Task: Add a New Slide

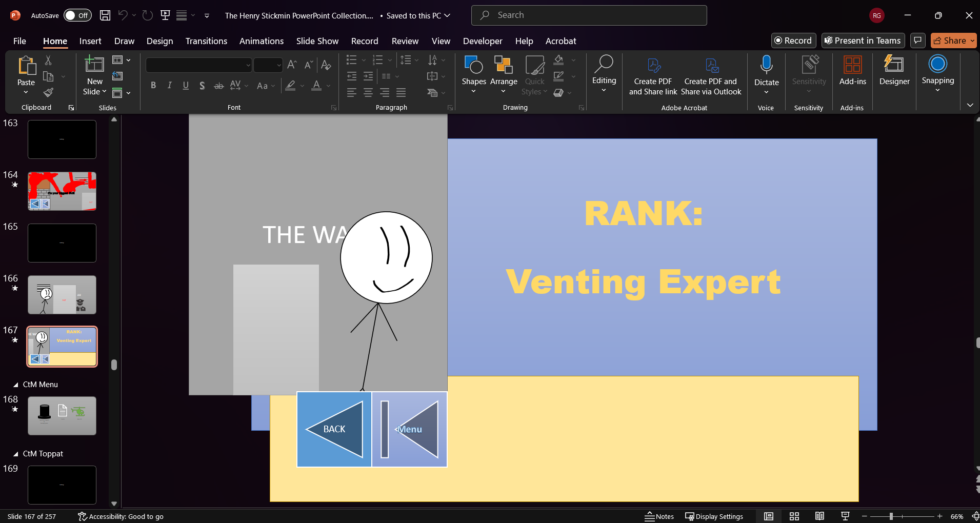Action: pos(94,75)
